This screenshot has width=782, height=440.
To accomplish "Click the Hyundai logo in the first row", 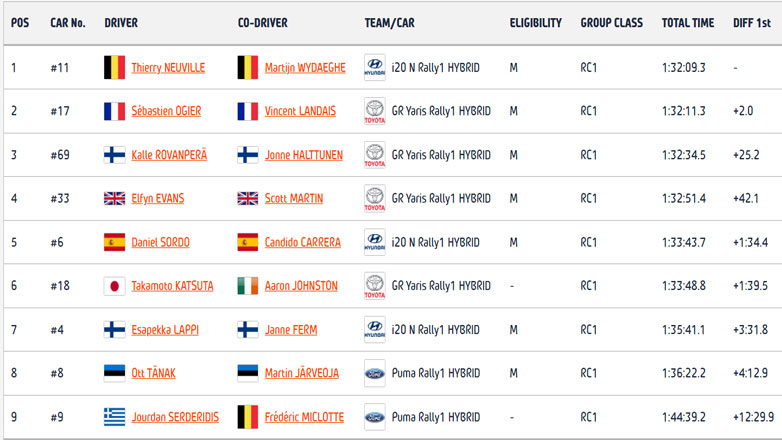I will tap(375, 67).
